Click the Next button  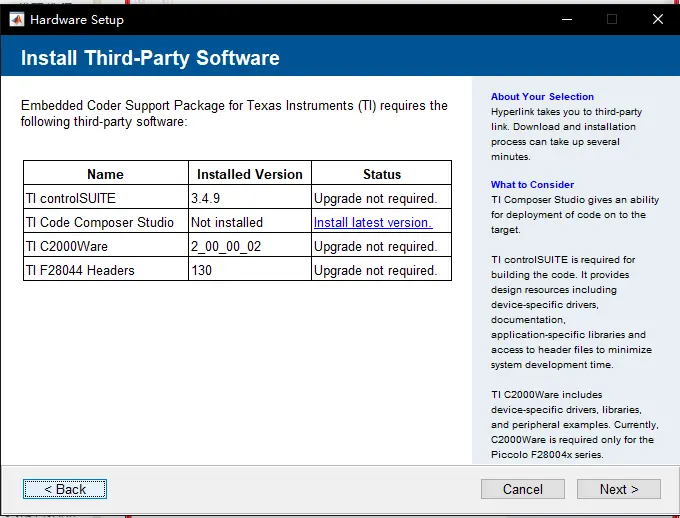pos(619,489)
